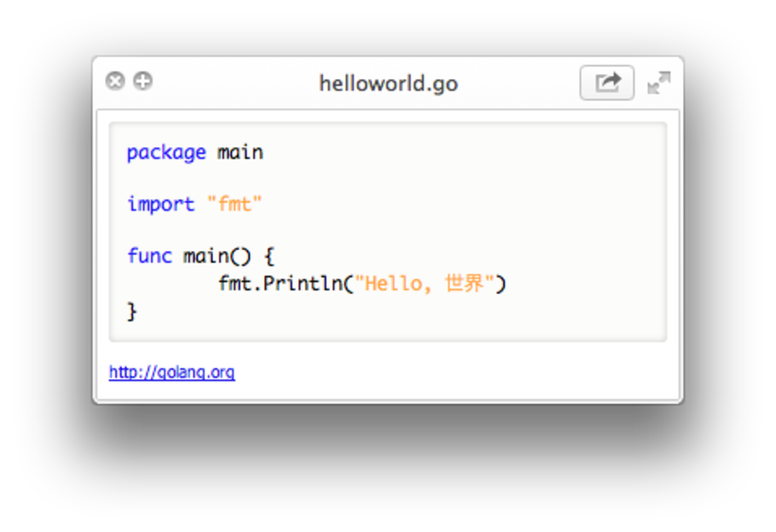Click the orange "fmt" import string
Image resolution: width=776 pixels, height=532 pixels.
[x=235, y=205]
